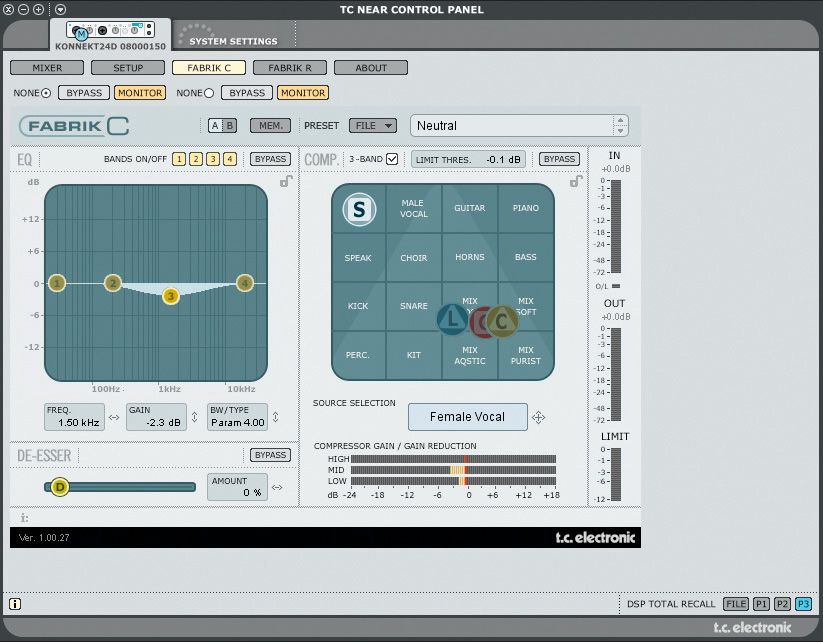The width and height of the screenshot is (823, 642).
Task: Open the ABOUT tab
Action: (371, 68)
